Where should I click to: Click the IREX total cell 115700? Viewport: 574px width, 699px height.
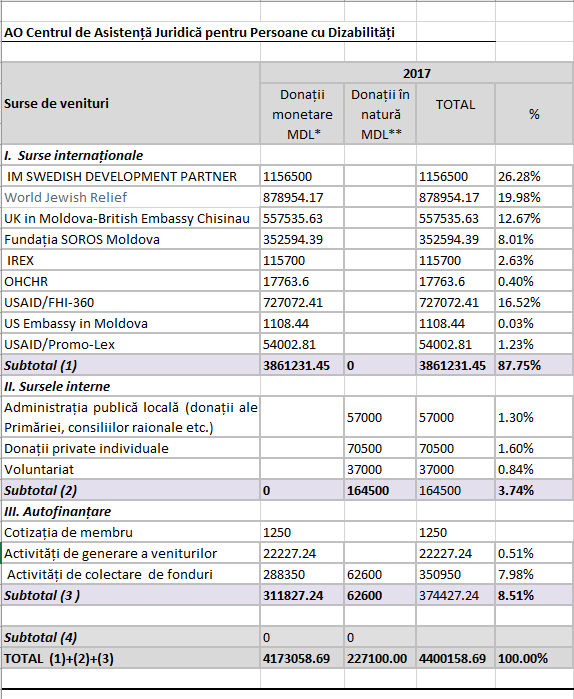tap(455, 260)
